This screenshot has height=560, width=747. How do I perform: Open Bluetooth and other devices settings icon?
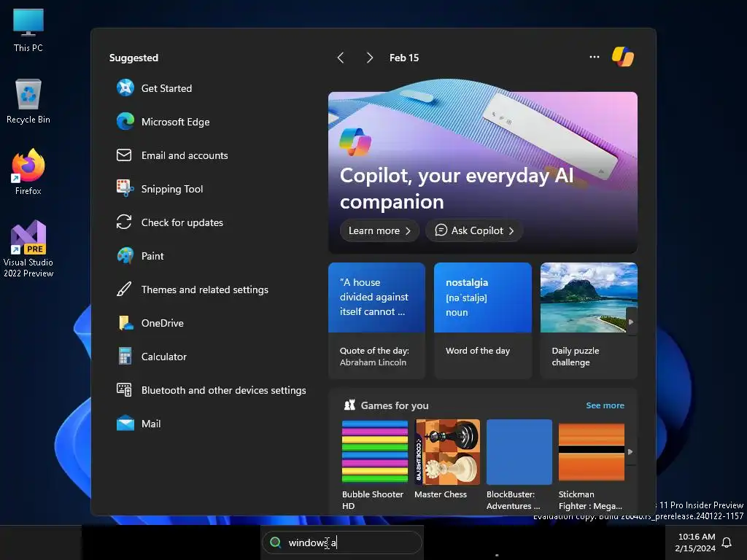(x=124, y=389)
